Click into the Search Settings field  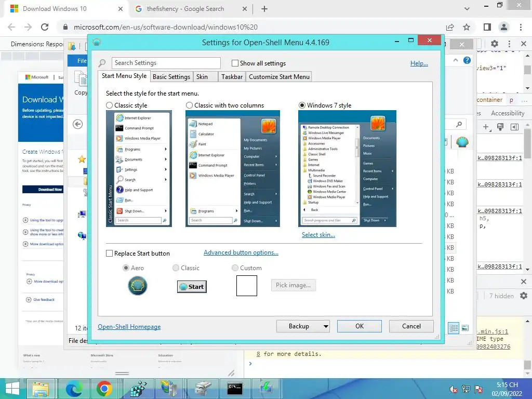tap(166, 63)
